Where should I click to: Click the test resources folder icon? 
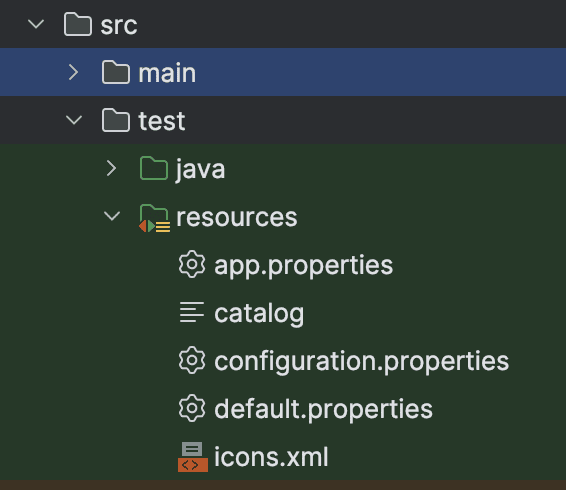[x=154, y=218]
